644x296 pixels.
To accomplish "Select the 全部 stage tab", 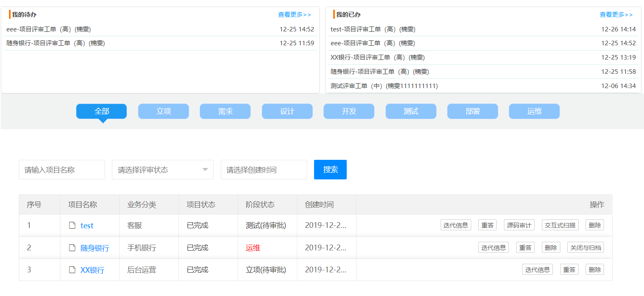I will (x=102, y=111).
